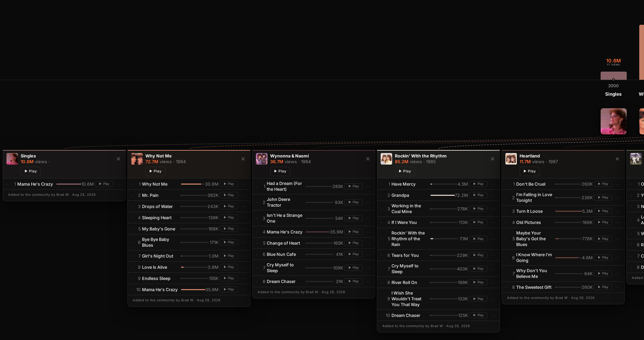Select the 2000 Singles timeline bar
Viewport: 644px width, 340px height.
point(613,76)
